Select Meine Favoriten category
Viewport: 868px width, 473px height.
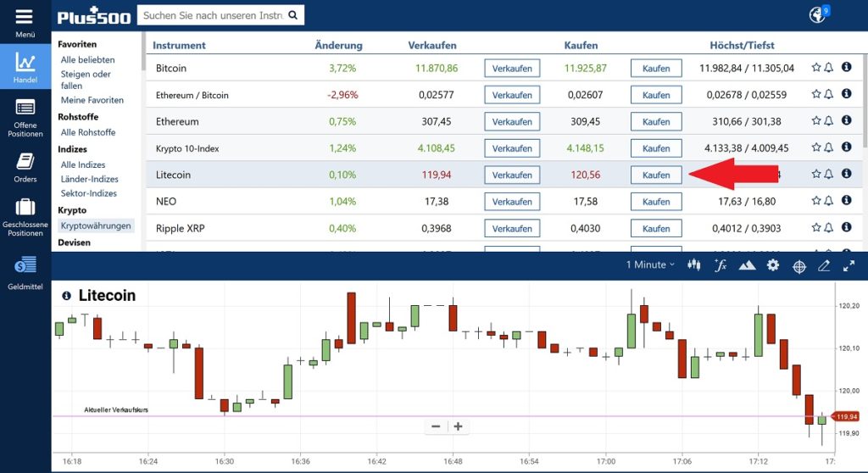[92, 100]
